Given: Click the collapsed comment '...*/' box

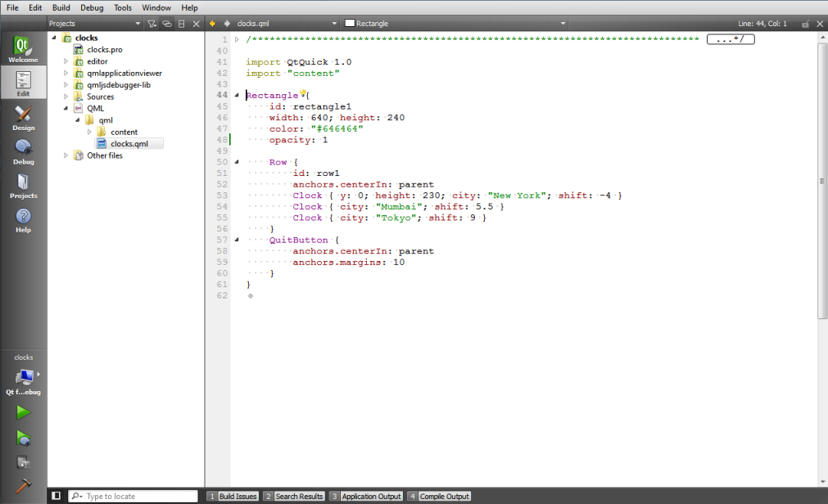Looking at the screenshot, I should [x=731, y=39].
